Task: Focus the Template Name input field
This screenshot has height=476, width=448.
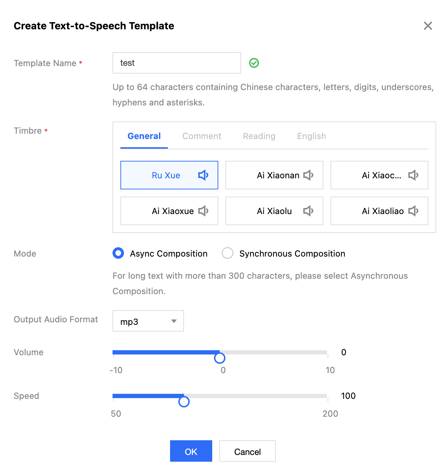Action: tap(176, 63)
